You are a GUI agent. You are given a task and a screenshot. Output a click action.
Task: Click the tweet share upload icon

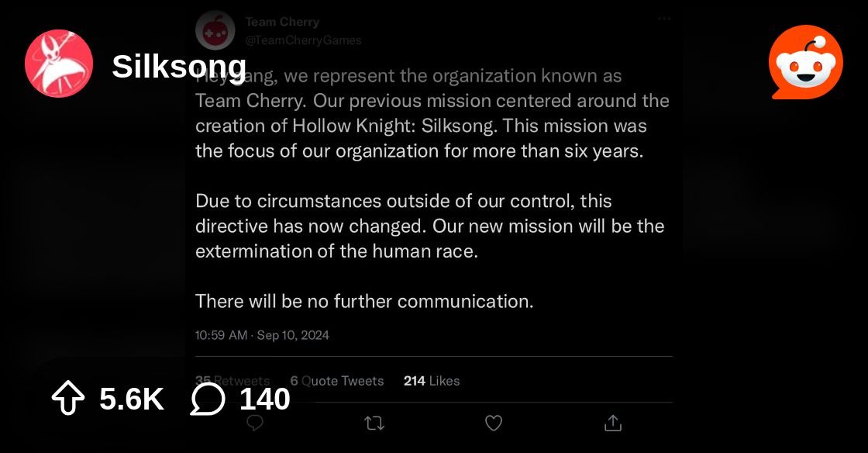point(613,424)
